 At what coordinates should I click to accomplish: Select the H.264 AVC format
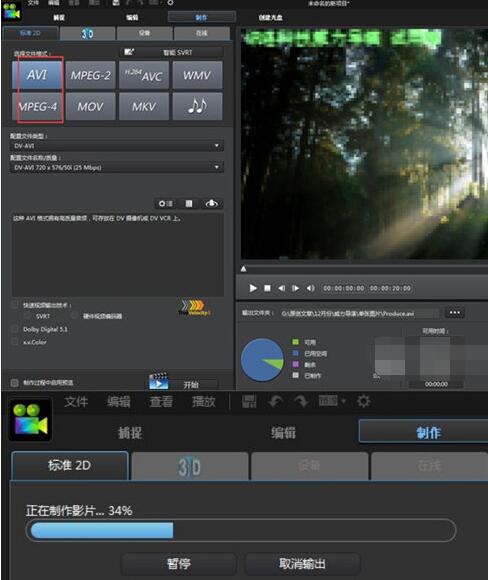point(144,75)
